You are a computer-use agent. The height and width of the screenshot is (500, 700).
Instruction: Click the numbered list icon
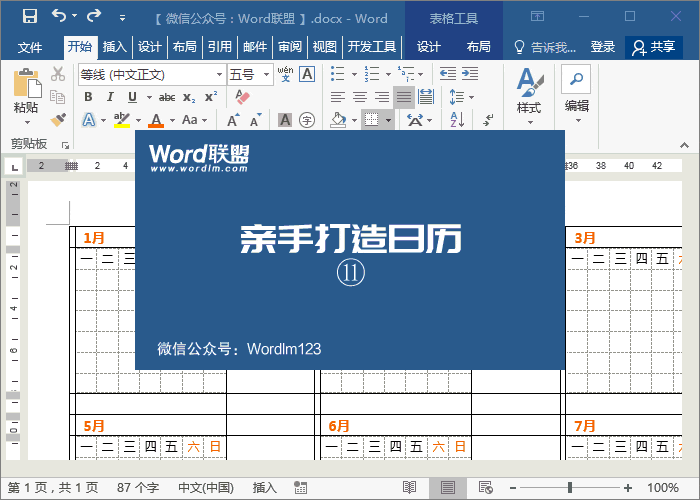point(371,74)
